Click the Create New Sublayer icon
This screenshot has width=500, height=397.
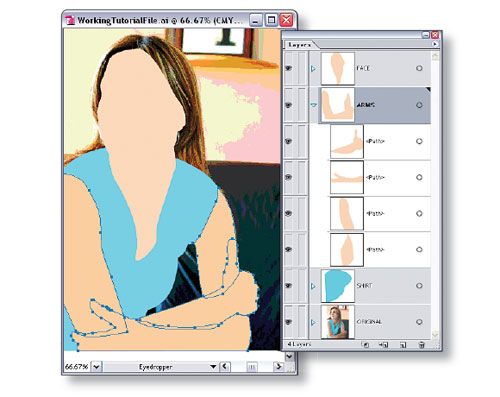tap(384, 345)
